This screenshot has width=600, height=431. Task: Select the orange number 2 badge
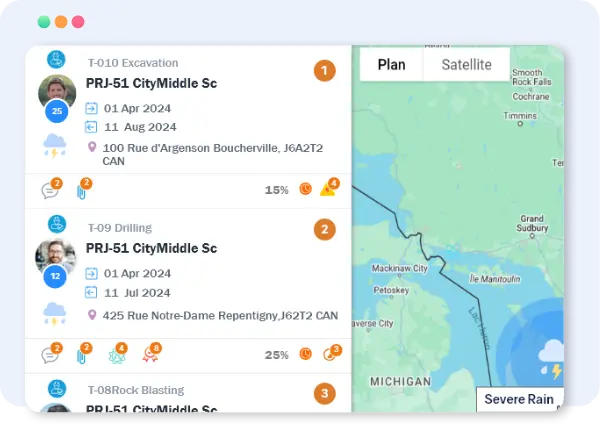point(324,229)
